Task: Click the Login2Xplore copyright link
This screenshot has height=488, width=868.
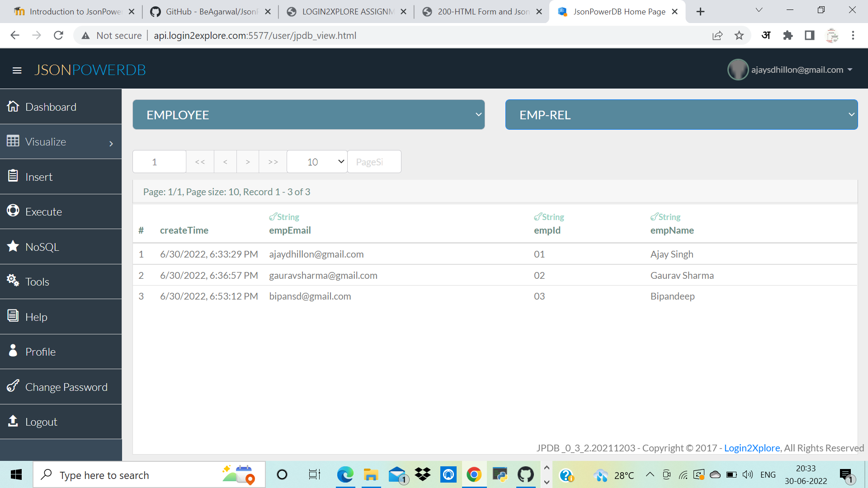Action: coord(752,448)
